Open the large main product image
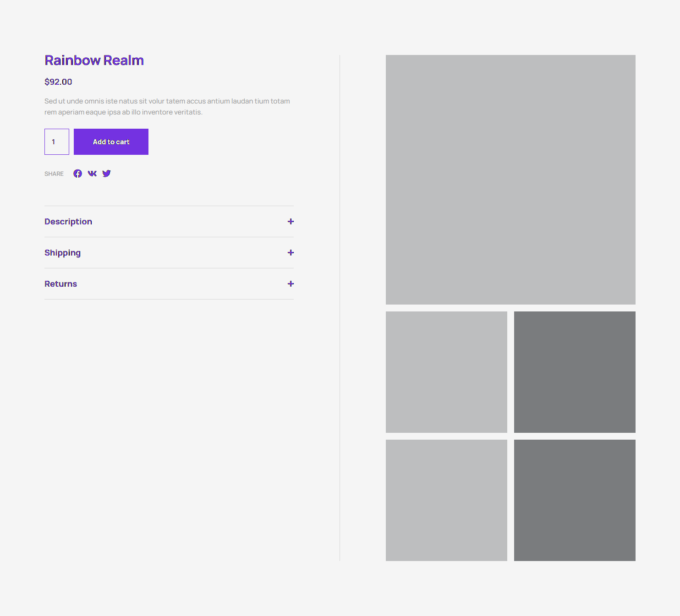Screen dimensions: 680x616 [x=510, y=180]
